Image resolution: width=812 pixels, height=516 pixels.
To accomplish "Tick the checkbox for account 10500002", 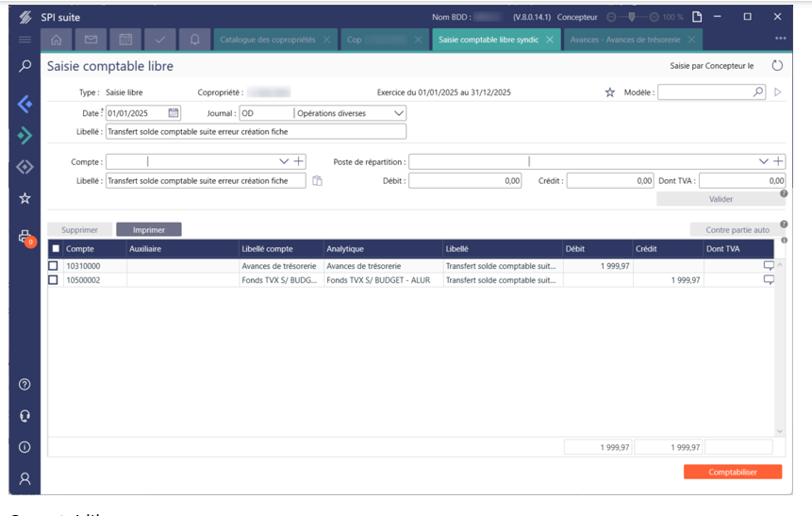I will pos(54,280).
